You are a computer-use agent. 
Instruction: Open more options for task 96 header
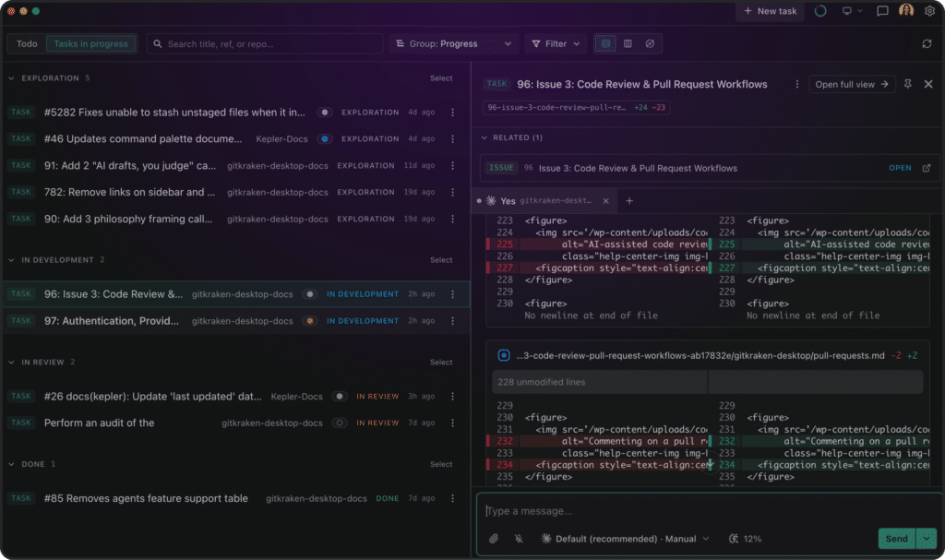pyautogui.click(x=796, y=84)
